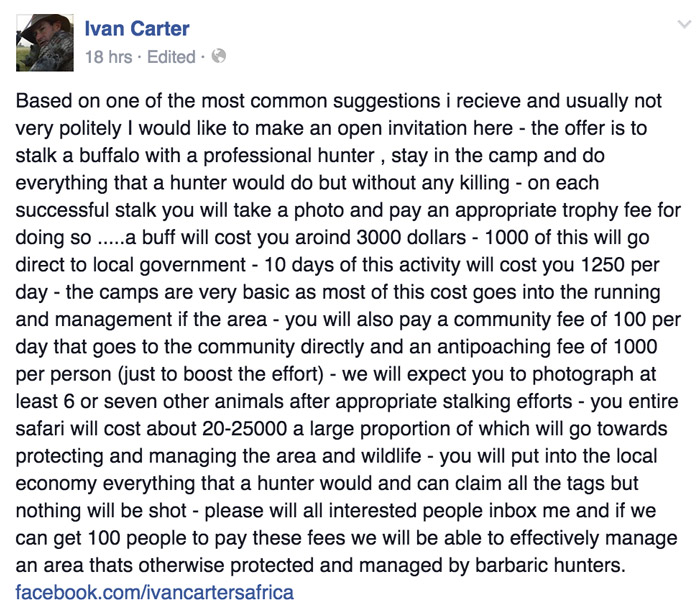
Task: Click the "1250 per" daily cost text
Action: [x=620, y=265]
